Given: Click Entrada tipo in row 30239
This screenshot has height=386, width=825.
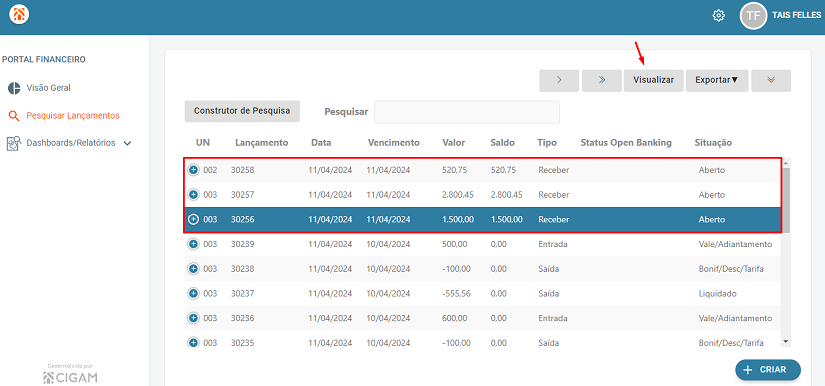Looking at the screenshot, I should pyautogui.click(x=552, y=244).
